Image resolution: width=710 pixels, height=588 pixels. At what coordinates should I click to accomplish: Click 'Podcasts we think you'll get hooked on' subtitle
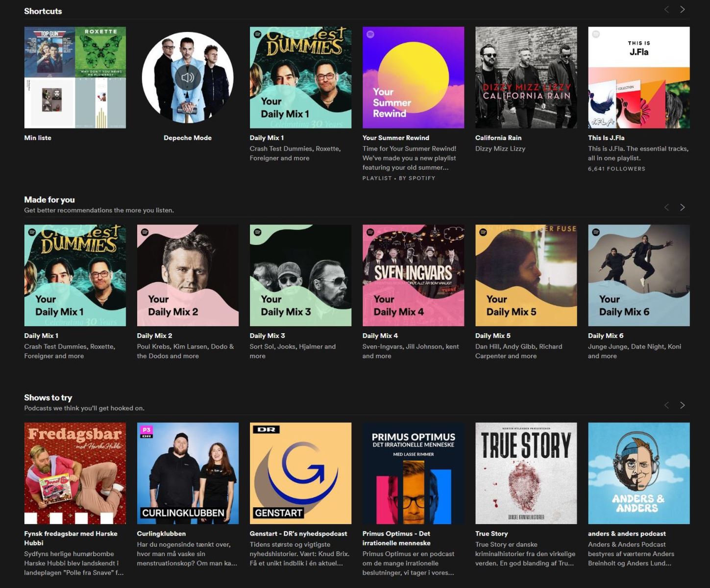84,408
